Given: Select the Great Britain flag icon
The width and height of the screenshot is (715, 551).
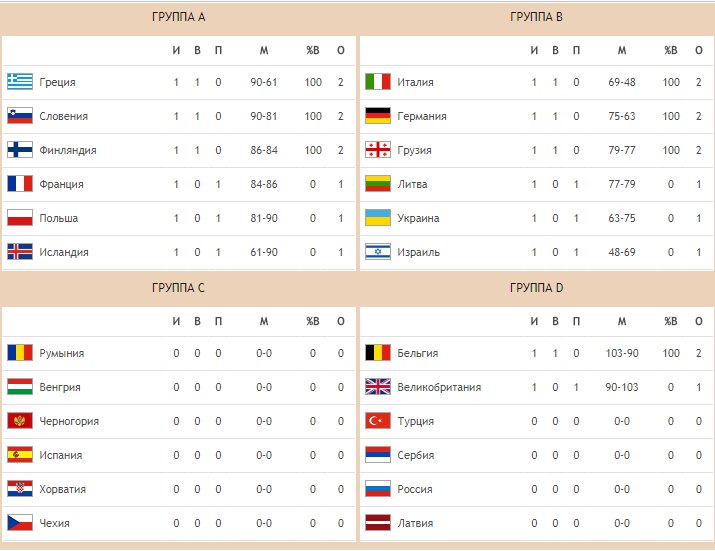Looking at the screenshot, I should [x=378, y=387].
